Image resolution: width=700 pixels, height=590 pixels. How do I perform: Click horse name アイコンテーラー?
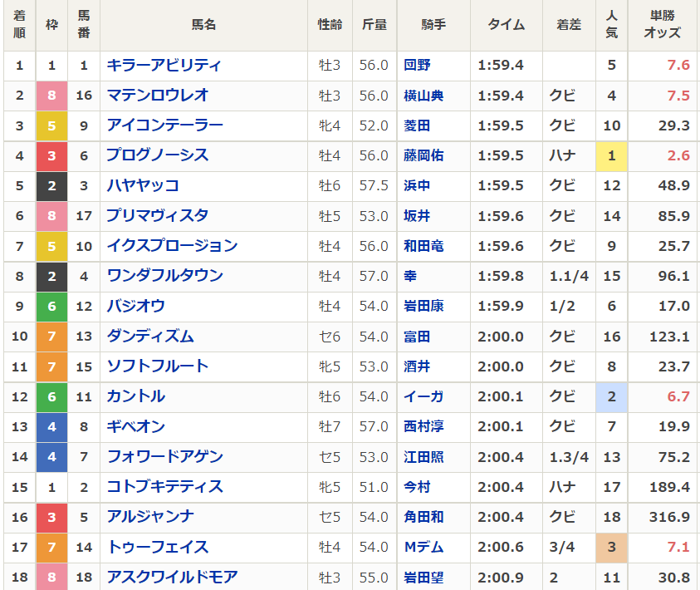coord(164,125)
